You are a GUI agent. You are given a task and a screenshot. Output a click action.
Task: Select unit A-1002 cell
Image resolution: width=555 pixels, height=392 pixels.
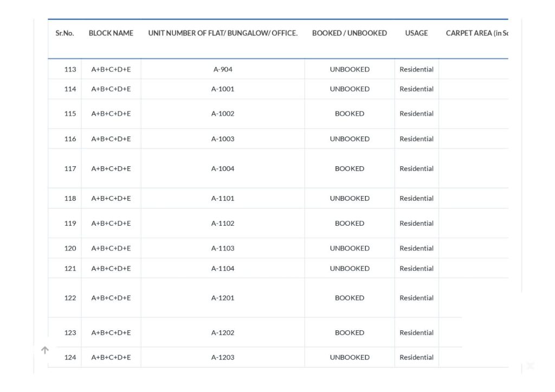(x=223, y=114)
